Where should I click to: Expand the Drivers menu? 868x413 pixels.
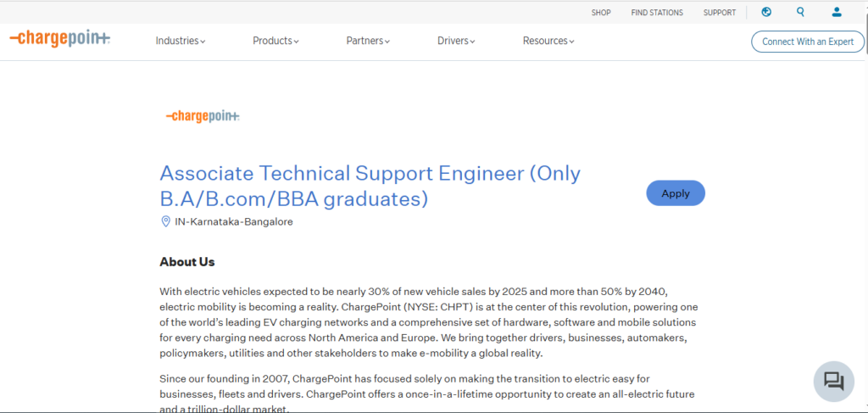(x=456, y=41)
